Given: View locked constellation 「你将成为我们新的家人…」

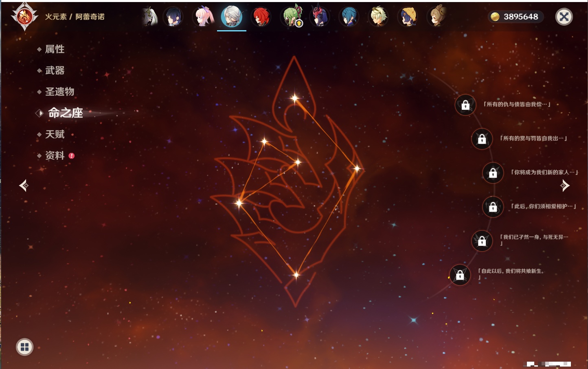Looking at the screenshot, I should [x=493, y=173].
